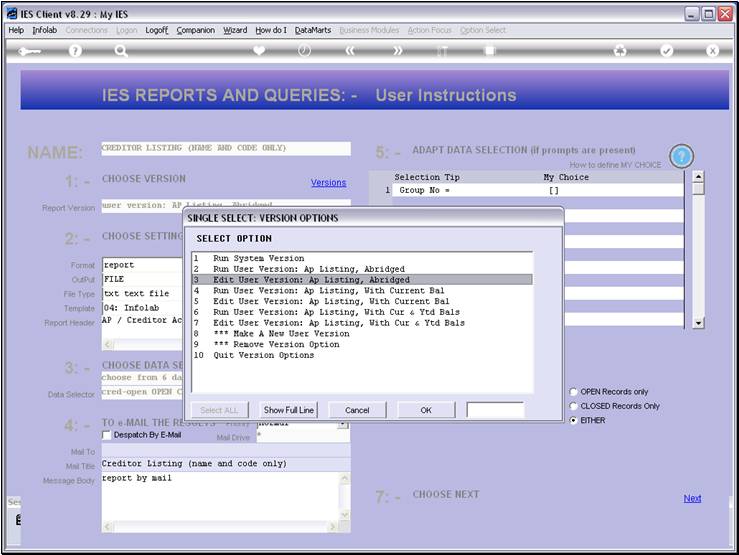Open the Logoff menu

pos(156,30)
